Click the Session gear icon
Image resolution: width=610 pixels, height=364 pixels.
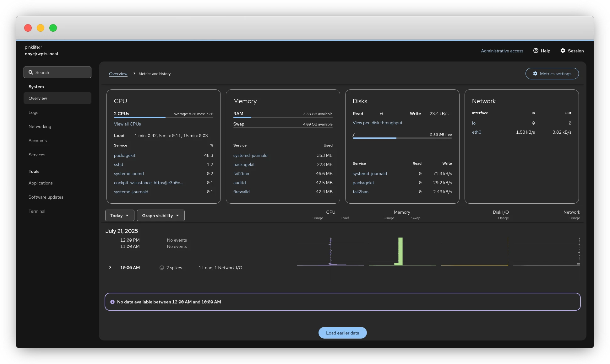pos(563,51)
